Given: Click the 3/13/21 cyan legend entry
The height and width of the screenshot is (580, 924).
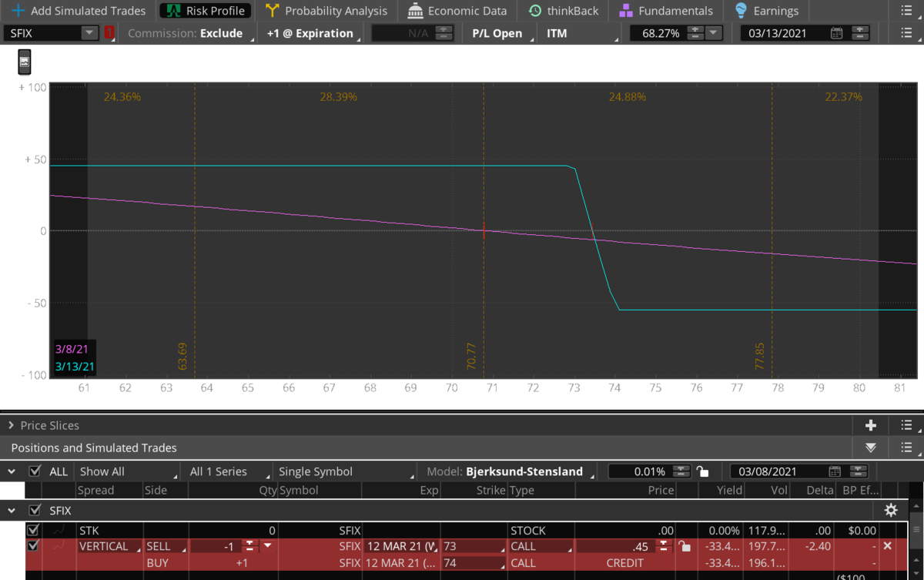Looking at the screenshot, I should [x=75, y=367].
